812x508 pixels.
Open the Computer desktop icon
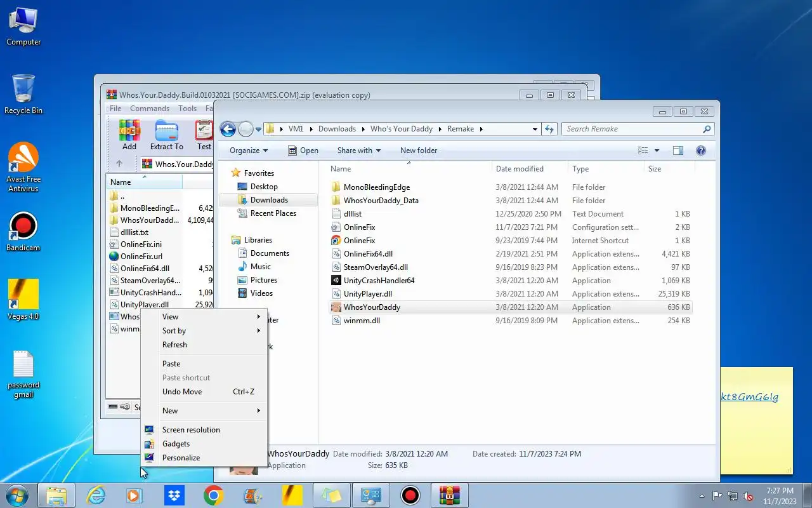point(23,27)
